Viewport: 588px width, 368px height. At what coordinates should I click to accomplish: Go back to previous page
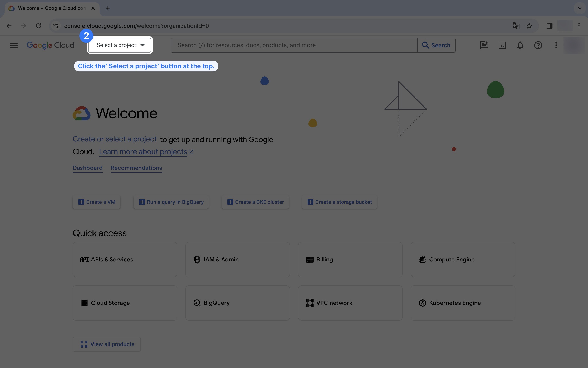coord(9,26)
